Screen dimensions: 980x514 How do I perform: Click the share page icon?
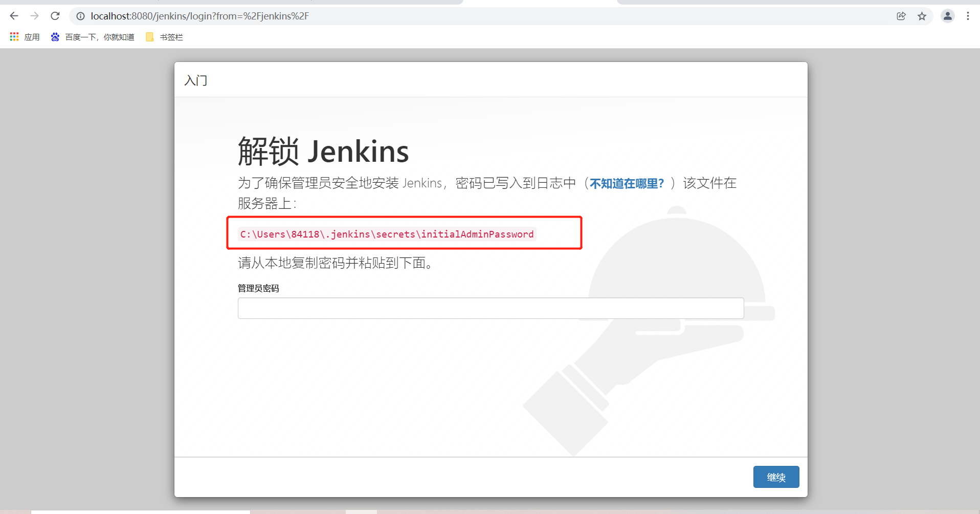coord(901,16)
